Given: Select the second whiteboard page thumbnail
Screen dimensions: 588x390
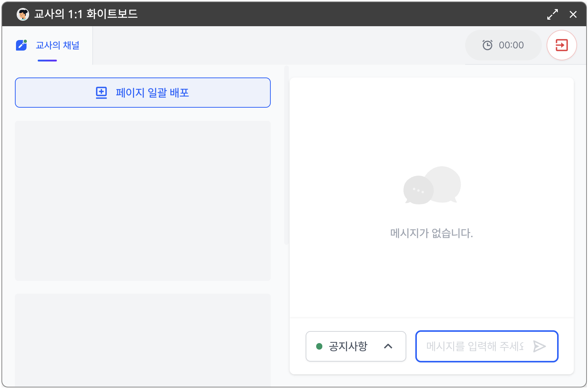Looking at the screenshot, I should (143, 340).
